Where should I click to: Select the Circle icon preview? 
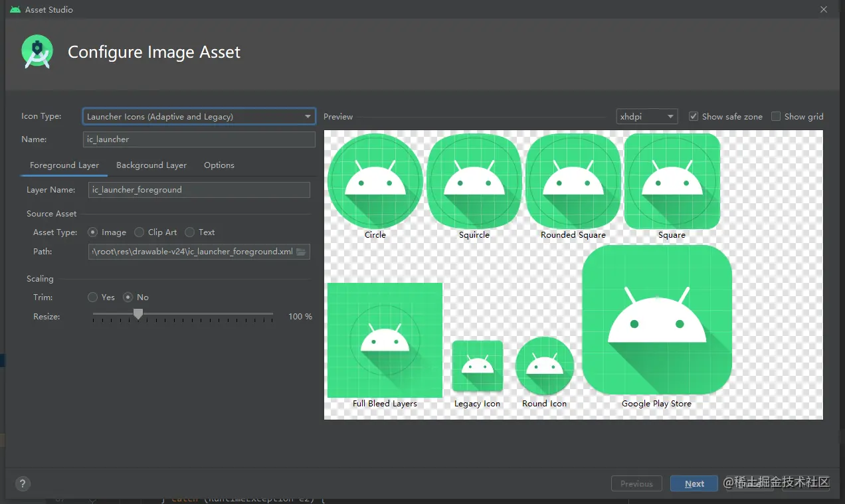[x=375, y=181]
